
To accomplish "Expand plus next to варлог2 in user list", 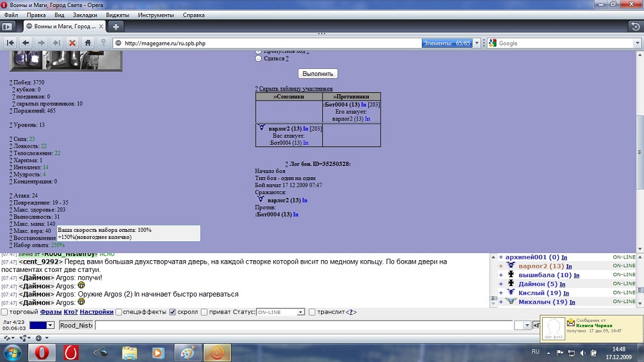I will tap(501, 266).
